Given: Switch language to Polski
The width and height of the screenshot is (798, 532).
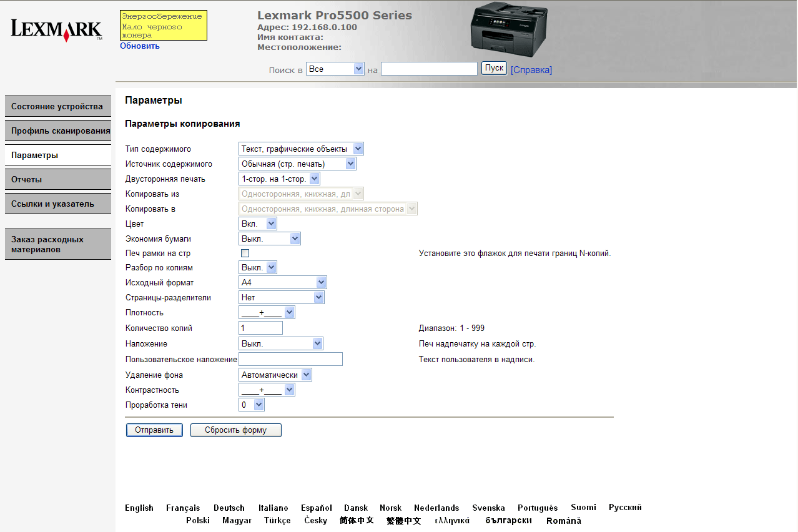Looking at the screenshot, I should coord(198,520).
